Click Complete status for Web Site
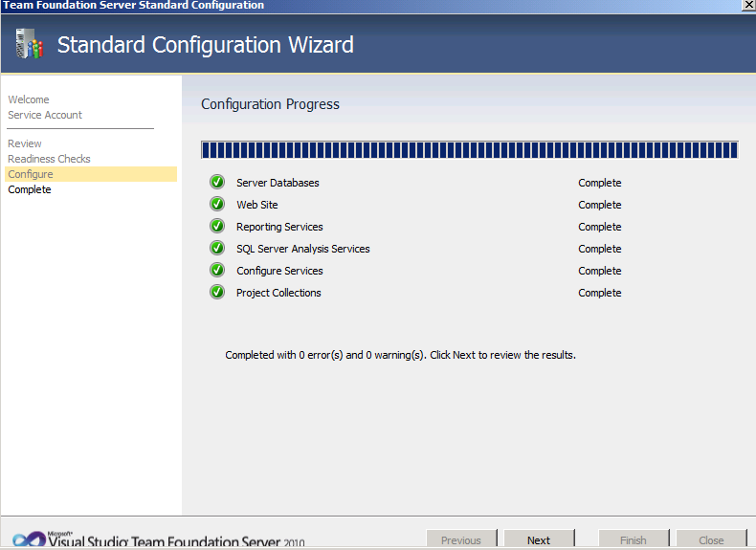The image size is (756, 550). 600,205
